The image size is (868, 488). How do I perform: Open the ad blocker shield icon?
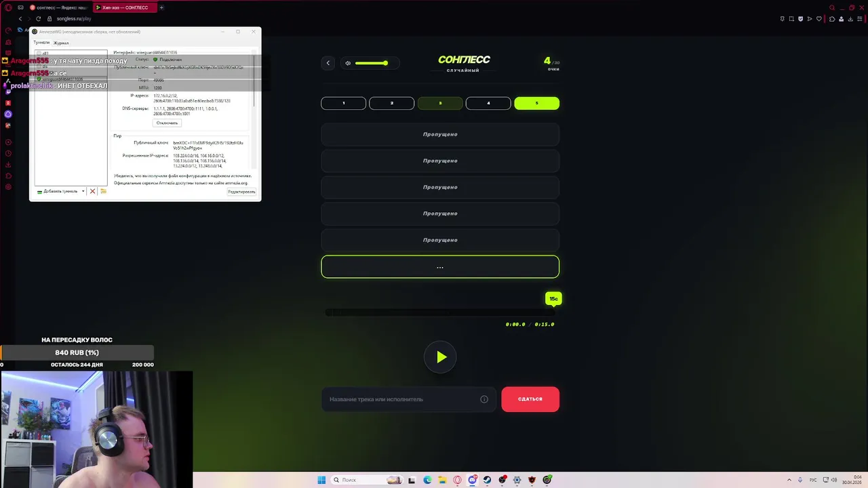tap(801, 19)
